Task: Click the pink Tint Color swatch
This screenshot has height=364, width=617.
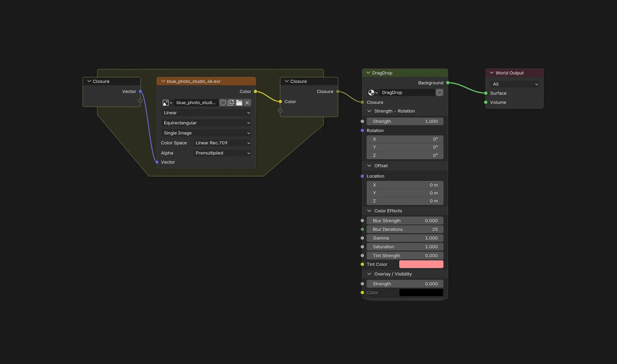Action: [x=421, y=264]
